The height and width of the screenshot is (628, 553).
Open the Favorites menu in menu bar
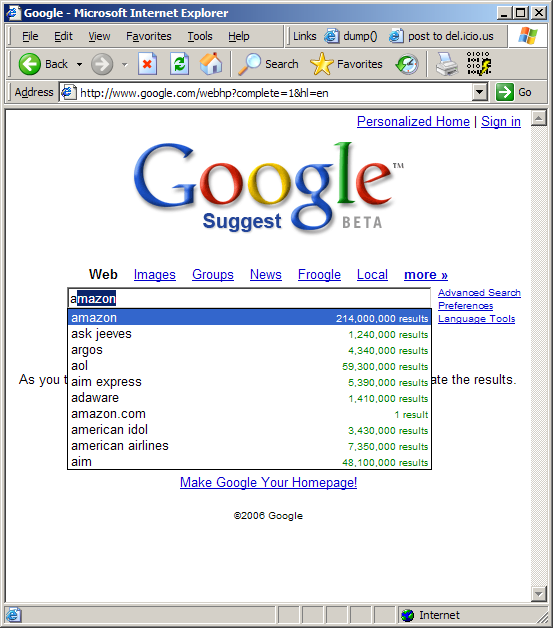(149, 36)
